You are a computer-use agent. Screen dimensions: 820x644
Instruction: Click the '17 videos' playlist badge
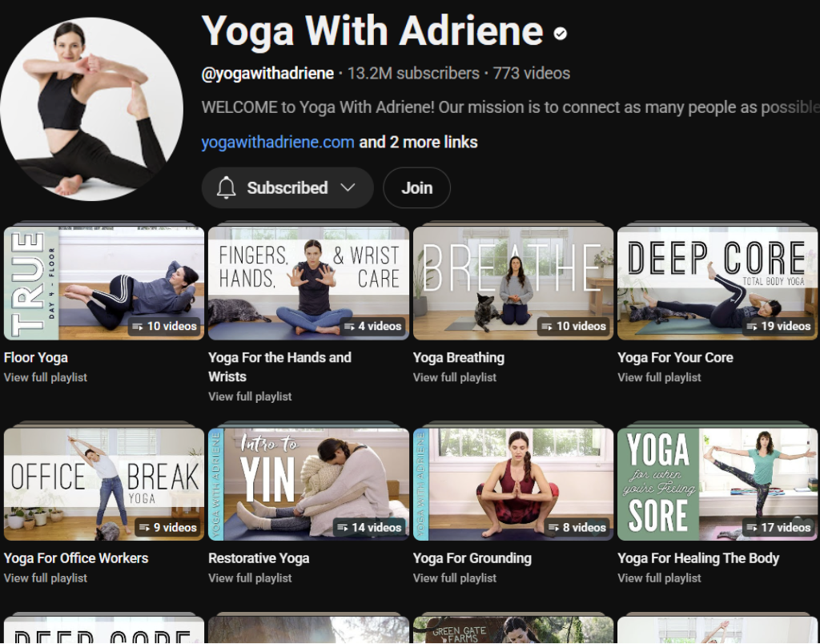[778, 527]
